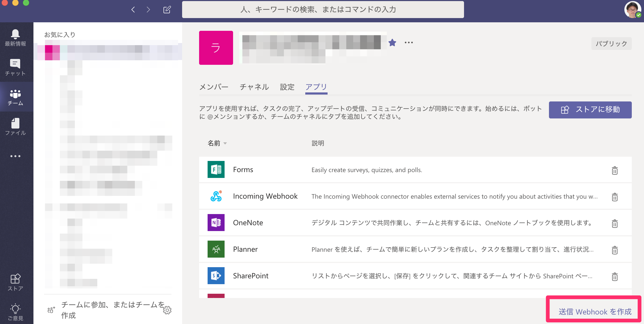Switch to the メンバー tab
The height and width of the screenshot is (324, 644).
coord(214,87)
